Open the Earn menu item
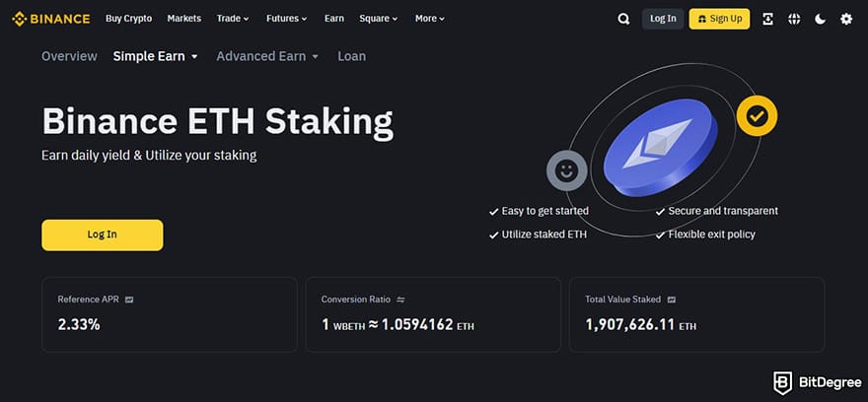Screen dimensions: 868x402 pyautogui.click(x=333, y=19)
